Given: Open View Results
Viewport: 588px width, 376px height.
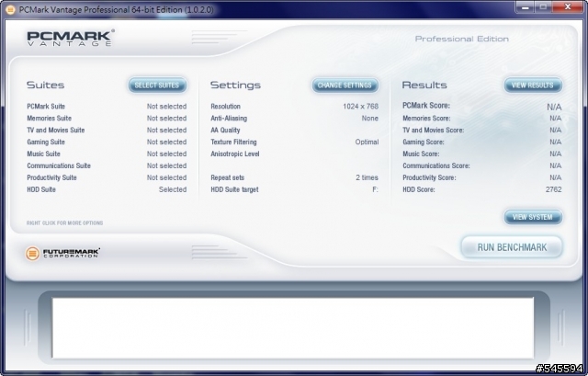Looking at the screenshot, I should pos(533,85).
